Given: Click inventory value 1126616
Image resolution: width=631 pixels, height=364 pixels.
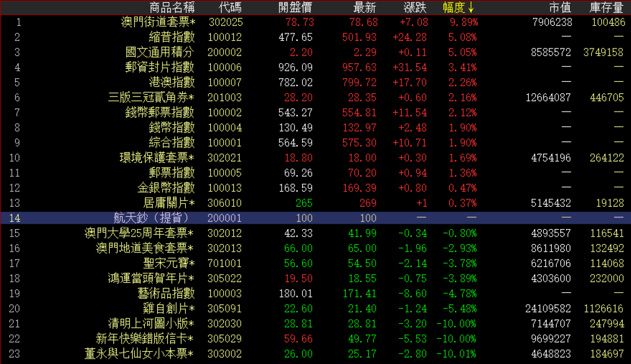Looking at the screenshot, I should (x=604, y=309).
